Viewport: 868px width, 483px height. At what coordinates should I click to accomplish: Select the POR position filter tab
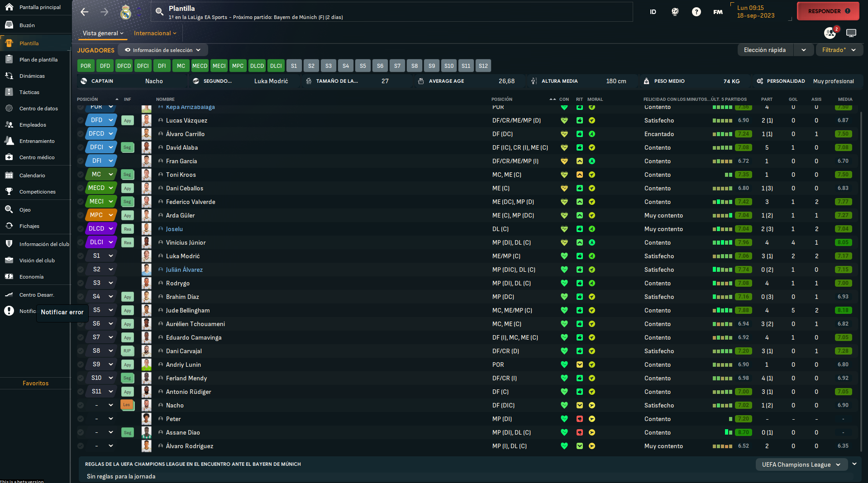tap(86, 66)
